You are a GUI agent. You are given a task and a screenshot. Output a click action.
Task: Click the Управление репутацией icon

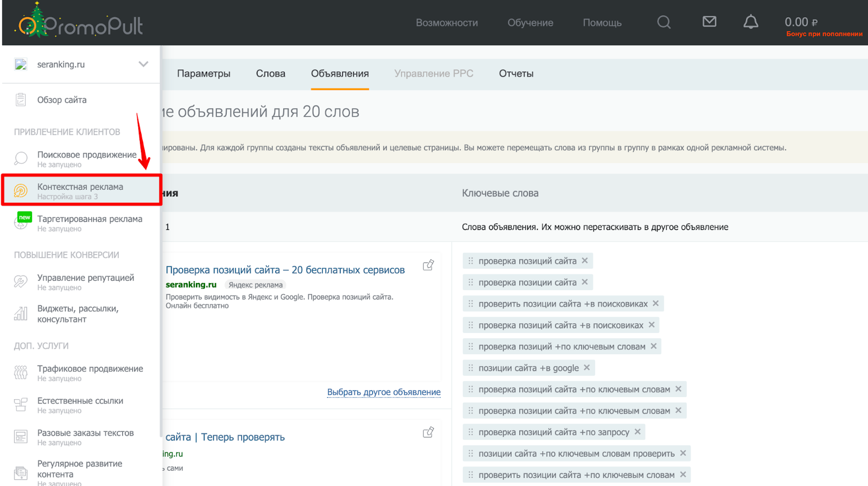pos(21,282)
